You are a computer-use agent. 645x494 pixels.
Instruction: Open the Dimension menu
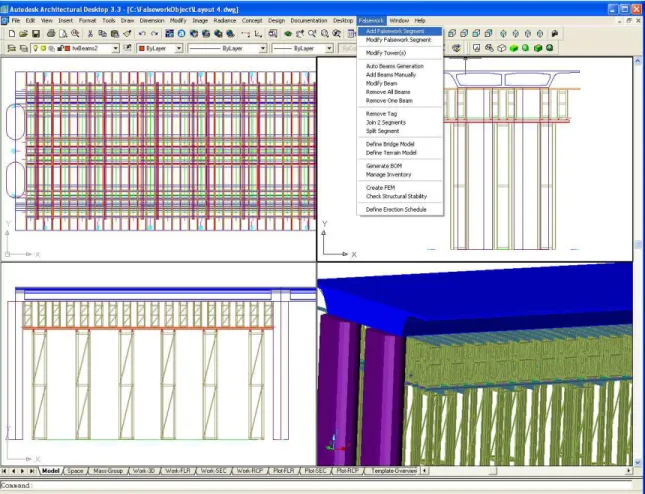pos(152,21)
